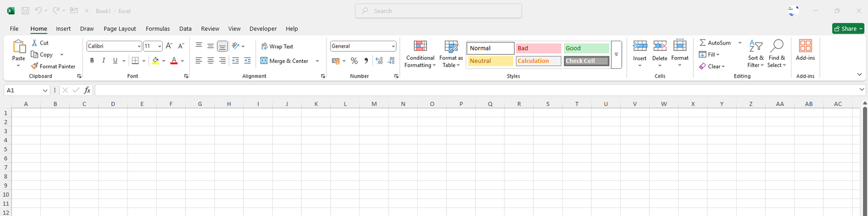The image size is (868, 216).
Task: Apply middle align to cells
Action: point(210,46)
